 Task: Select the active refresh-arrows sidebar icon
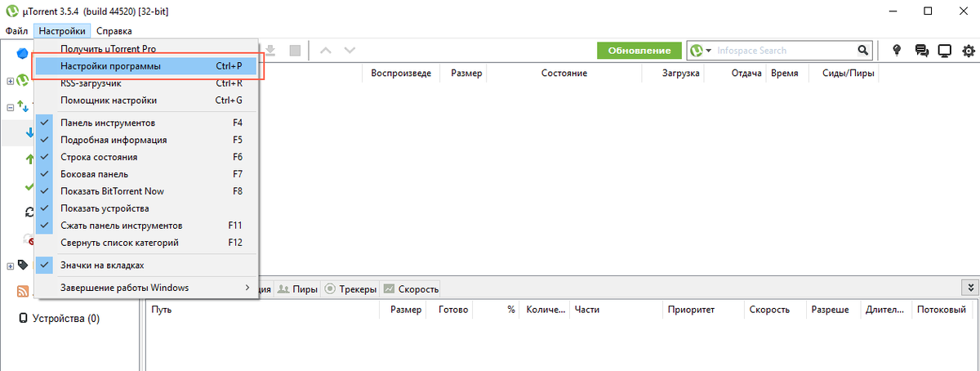click(x=29, y=212)
